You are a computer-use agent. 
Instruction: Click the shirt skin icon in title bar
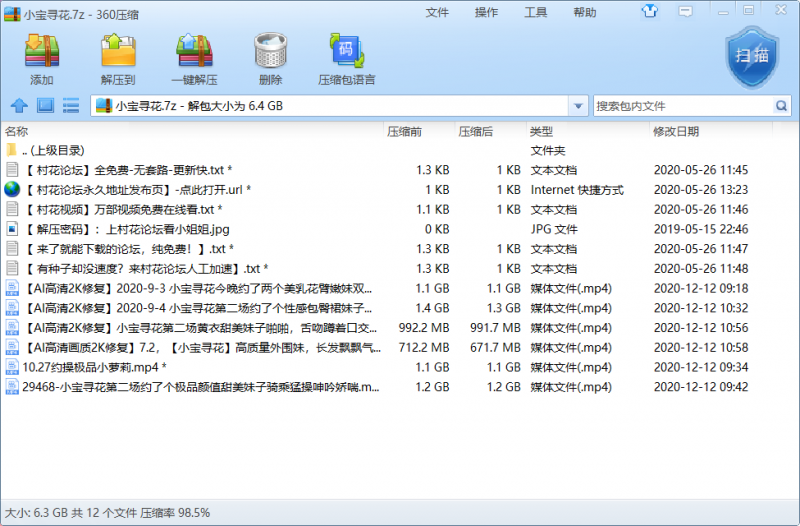[x=651, y=12]
